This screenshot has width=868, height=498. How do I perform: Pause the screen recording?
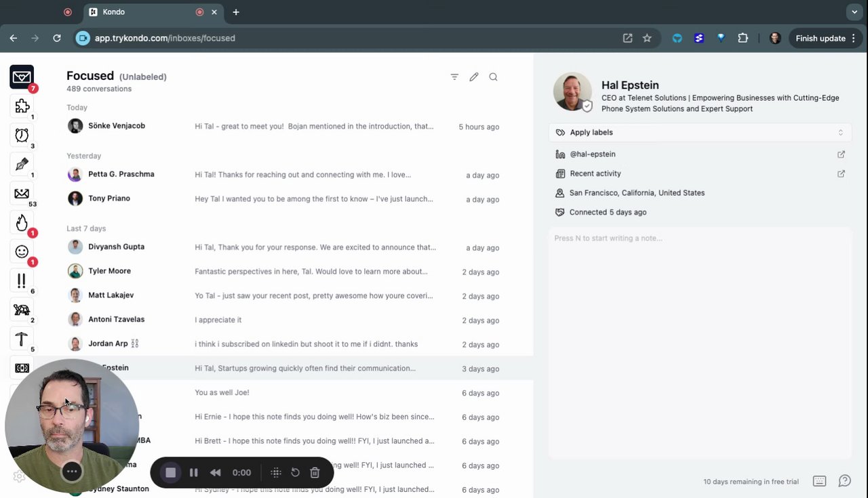pyautogui.click(x=194, y=472)
